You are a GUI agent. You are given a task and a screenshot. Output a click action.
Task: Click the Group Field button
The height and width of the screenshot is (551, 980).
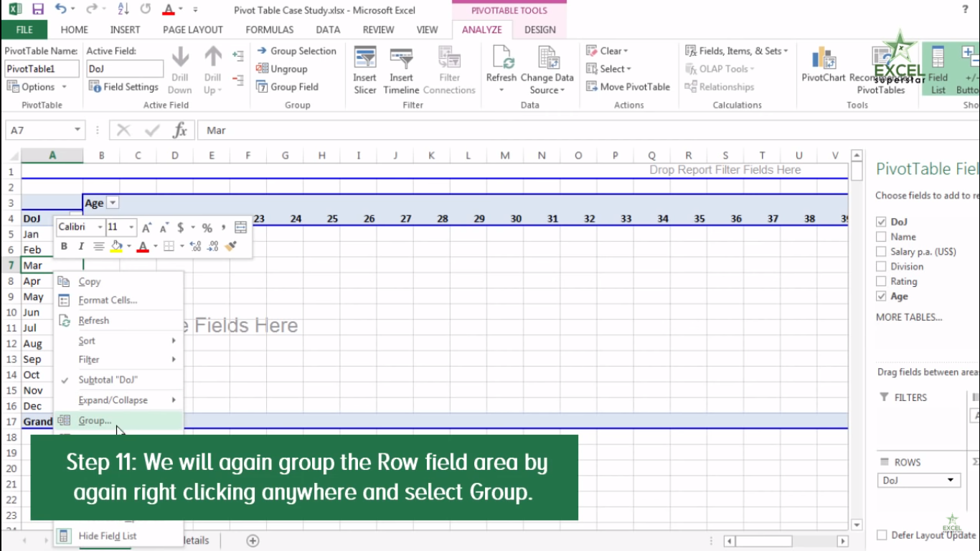tap(288, 87)
